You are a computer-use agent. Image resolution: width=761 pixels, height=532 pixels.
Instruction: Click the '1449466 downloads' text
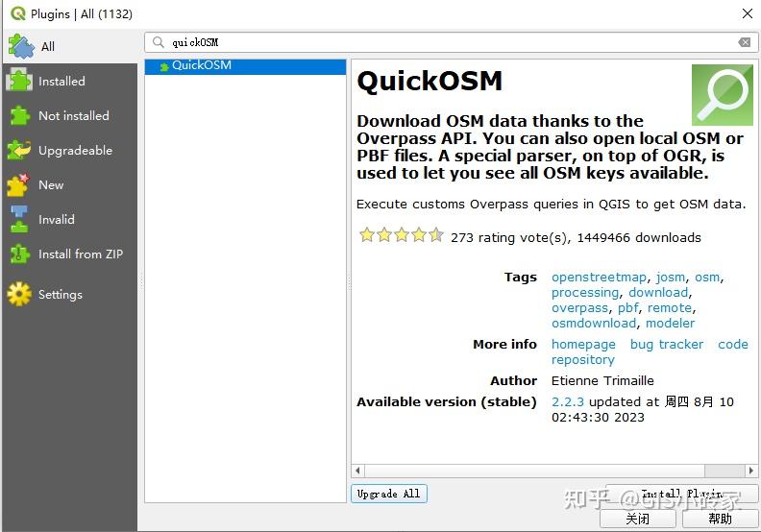639,237
